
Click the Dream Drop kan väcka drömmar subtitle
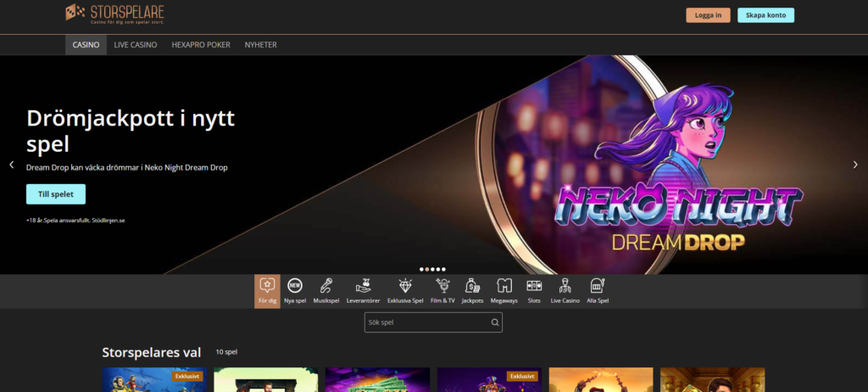coord(127,167)
